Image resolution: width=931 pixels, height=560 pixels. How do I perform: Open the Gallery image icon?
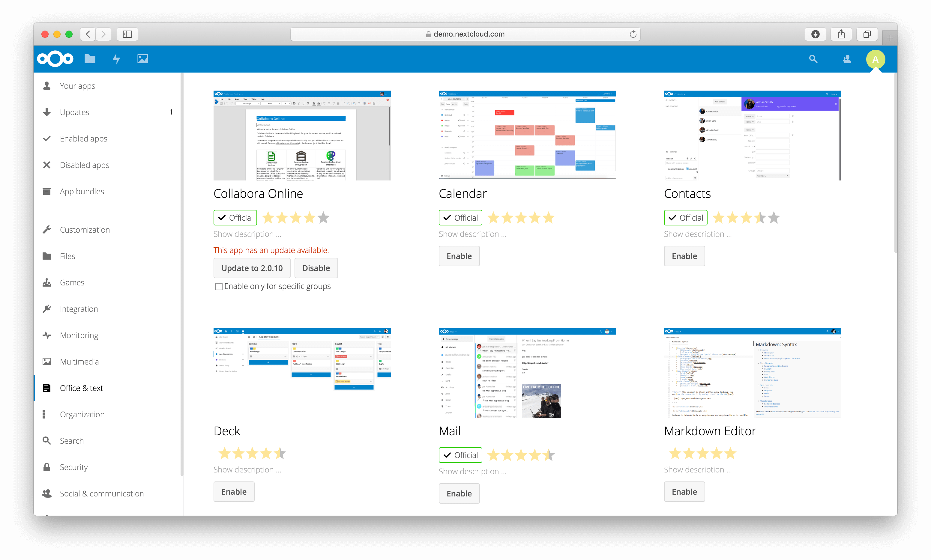tap(142, 59)
